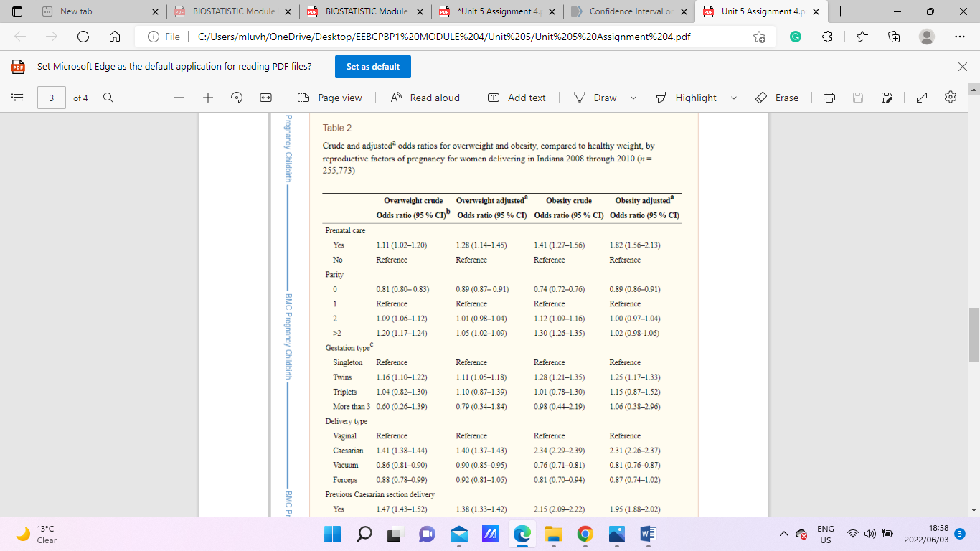Viewport: 980px width, 551px height.
Task: Open the PDF thumbnails panel
Action: point(17,97)
